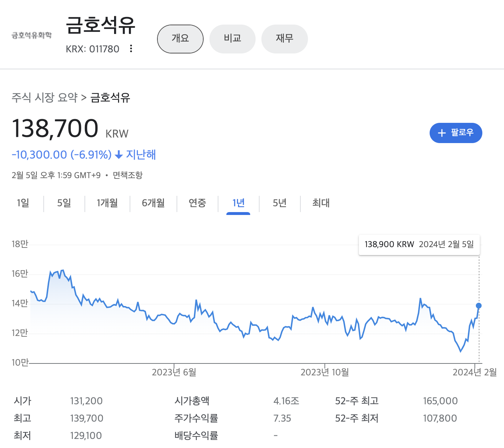Click the 2023년 6월 axis label
The height and width of the screenshot is (448, 504).
click(x=174, y=372)
